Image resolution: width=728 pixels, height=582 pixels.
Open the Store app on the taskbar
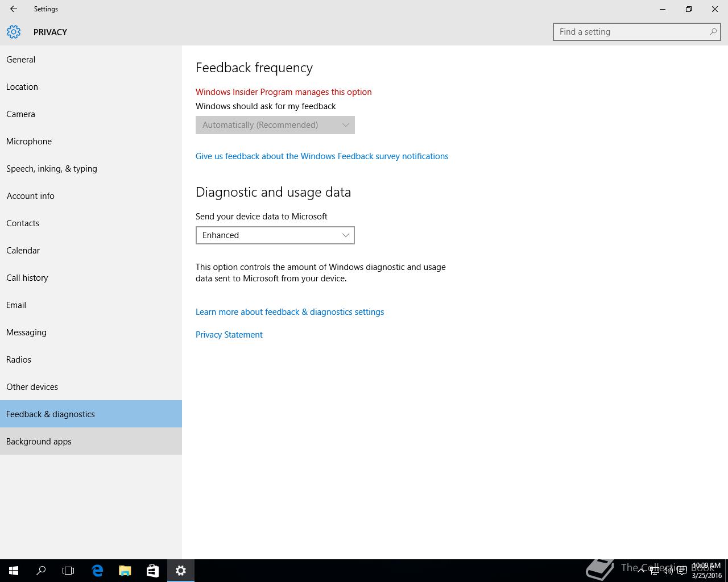tap(152, 571)
